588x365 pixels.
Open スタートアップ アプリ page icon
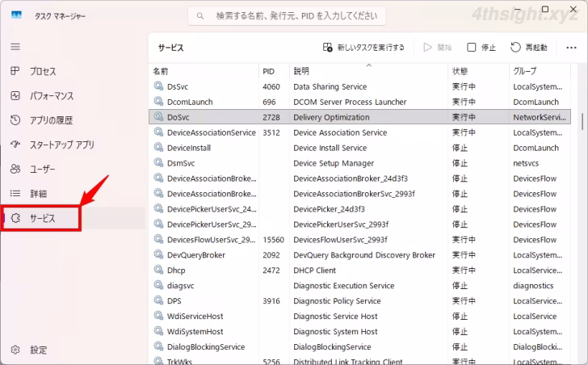click(15, 145)
